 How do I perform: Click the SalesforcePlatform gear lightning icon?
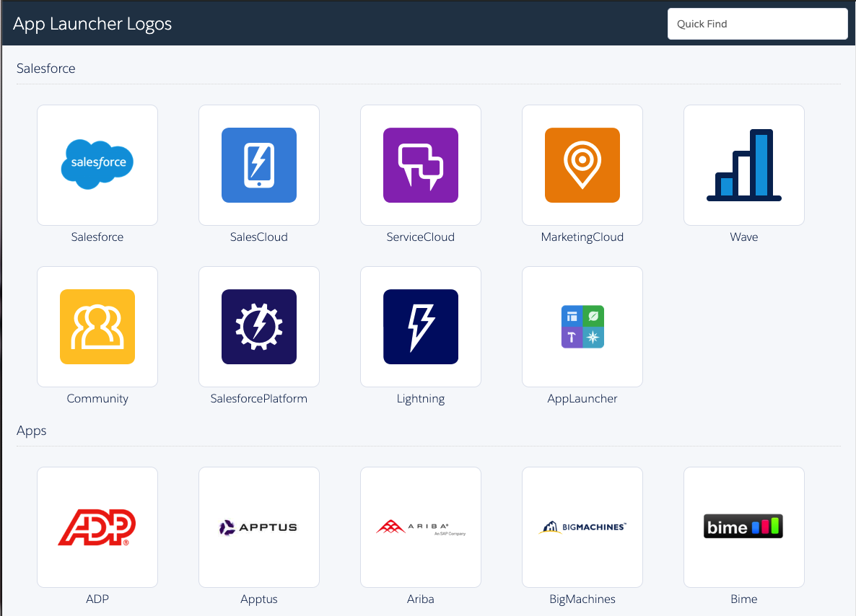(259, 326)
